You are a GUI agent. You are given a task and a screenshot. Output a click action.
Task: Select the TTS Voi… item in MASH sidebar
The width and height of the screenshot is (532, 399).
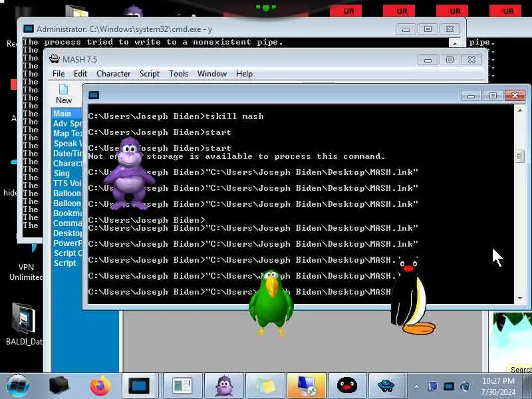pyautogui.click(x=67, y=184)
